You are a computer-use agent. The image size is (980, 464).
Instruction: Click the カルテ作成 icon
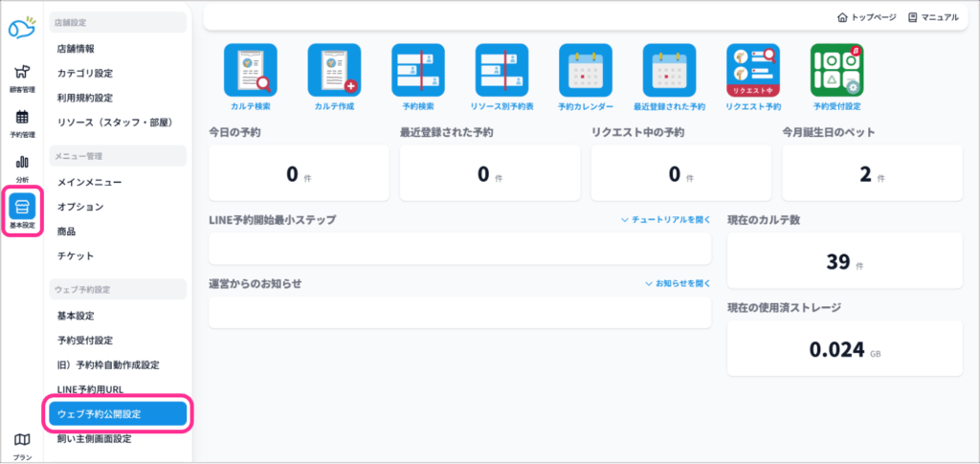click(333, 71)
